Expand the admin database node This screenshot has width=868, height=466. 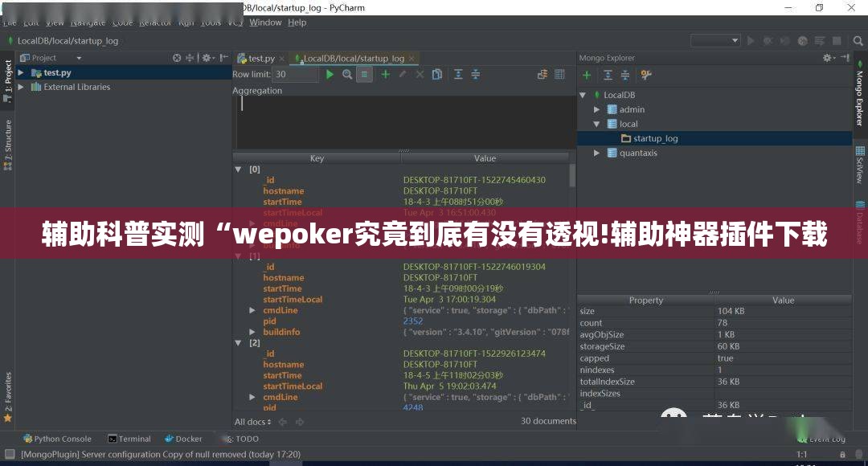pyautogui.click(x=596, y=109)
